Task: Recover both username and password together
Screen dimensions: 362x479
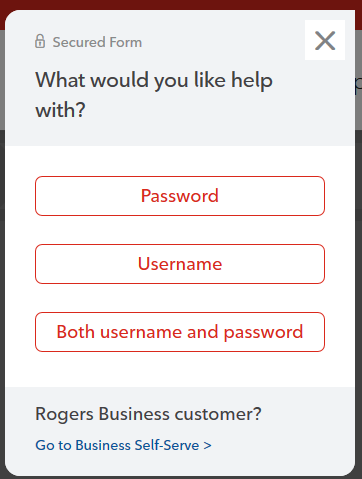Action: pyautogui.click(x=180, y=332)
